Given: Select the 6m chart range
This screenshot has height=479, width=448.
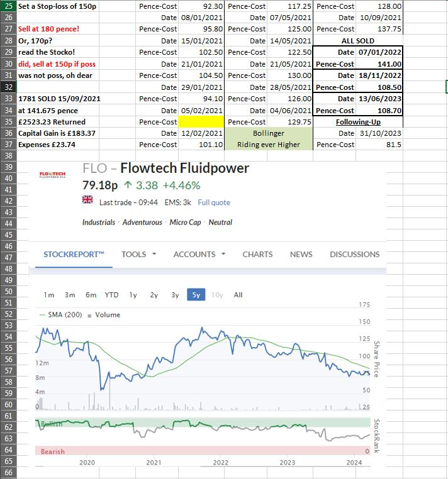Looking at the screenshot, I should pos(91,295).
